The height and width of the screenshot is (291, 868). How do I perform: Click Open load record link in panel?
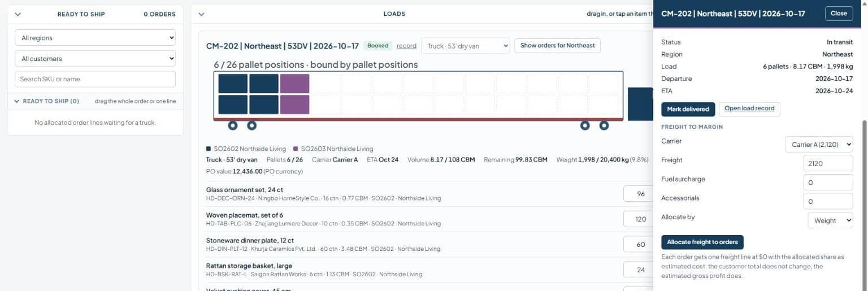(x=749, y=108)
